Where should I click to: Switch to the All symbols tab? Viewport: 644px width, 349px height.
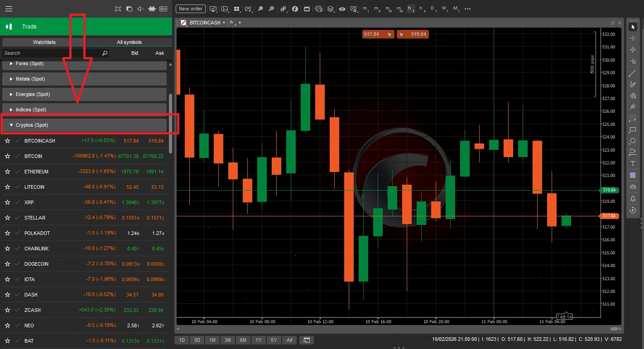click(x=129, y=42)
